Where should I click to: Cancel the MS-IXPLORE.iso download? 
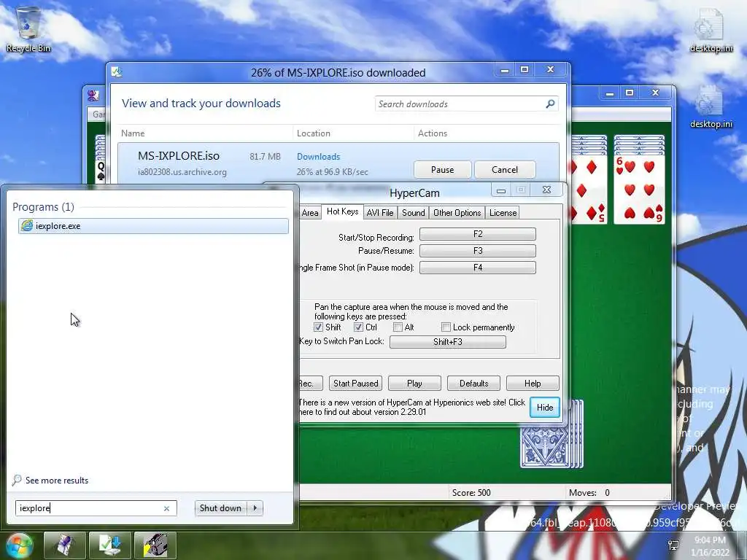coord(505,169)
